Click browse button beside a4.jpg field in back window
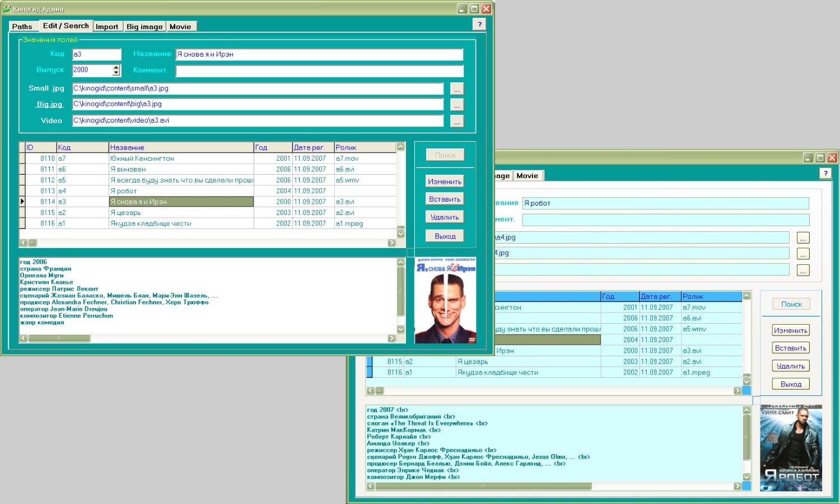The height and width of the screenshot is (504, 840). coord(803,238)
